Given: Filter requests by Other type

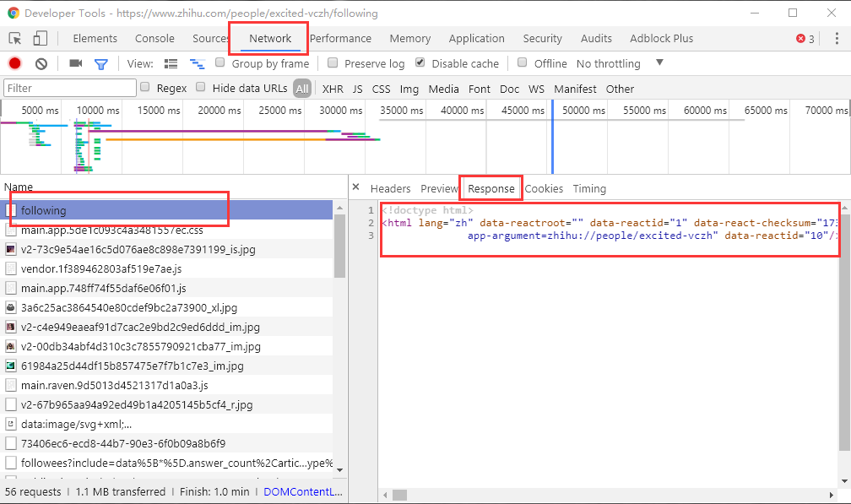Looking at the screenshot, I should coord(620,89).
